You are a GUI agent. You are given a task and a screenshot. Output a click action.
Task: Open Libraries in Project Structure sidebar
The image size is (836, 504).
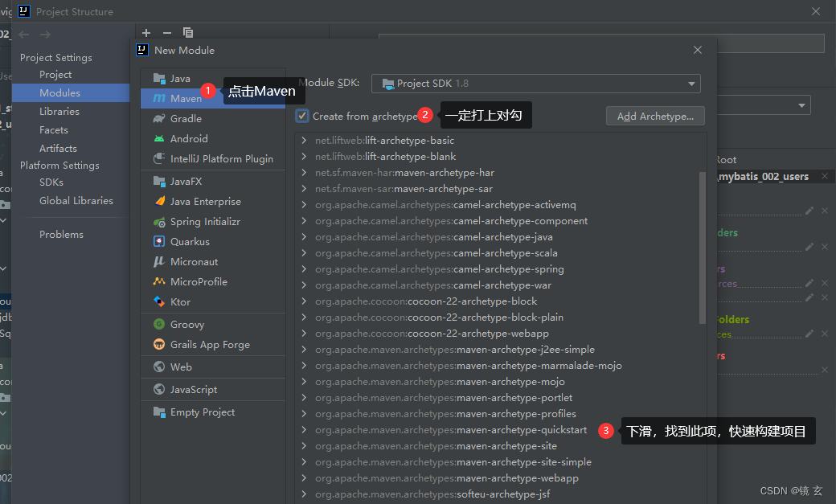pyautogui.click(x=59, y=112)
